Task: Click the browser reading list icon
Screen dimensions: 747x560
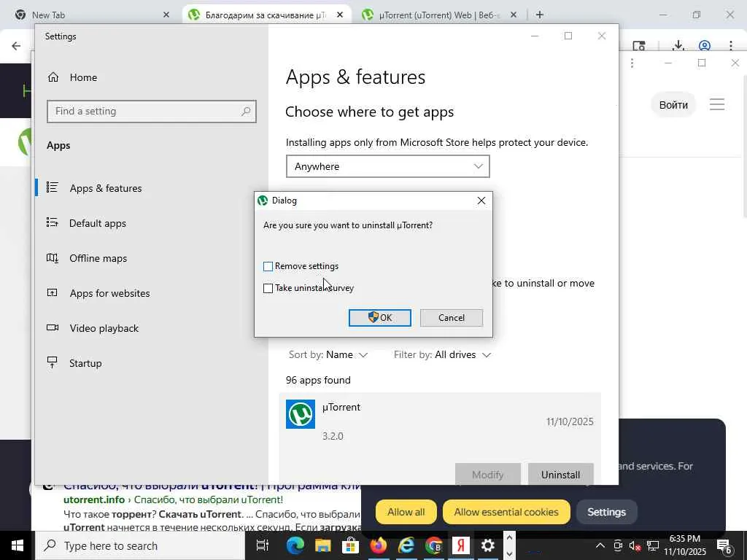Action: click(x=639, y=46)
